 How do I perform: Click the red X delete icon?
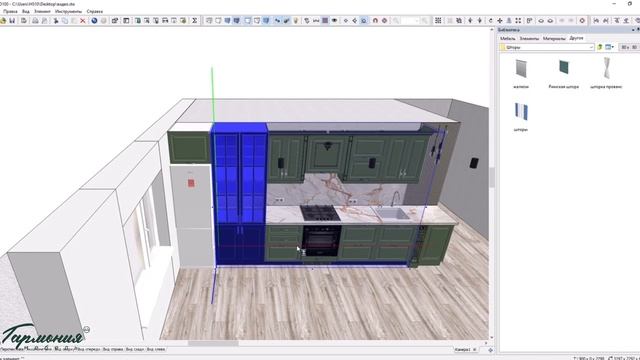[x=82, y=20]
